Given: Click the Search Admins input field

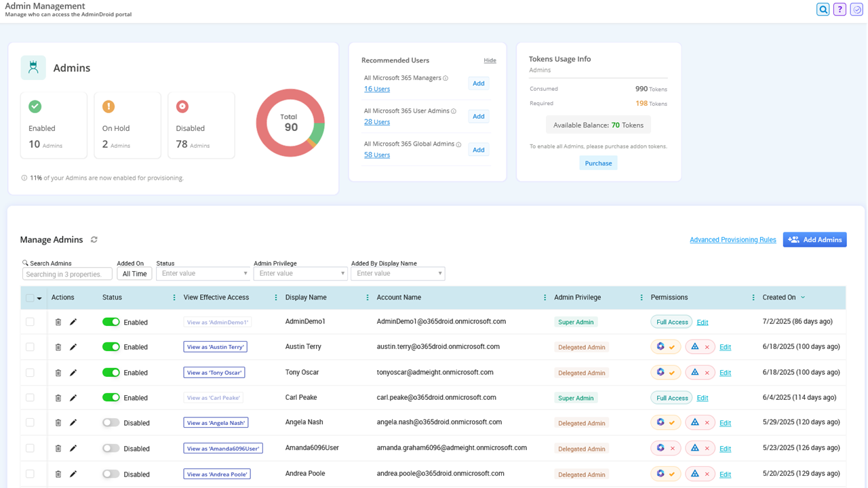Looking at the screenshot, I should 67,274.
